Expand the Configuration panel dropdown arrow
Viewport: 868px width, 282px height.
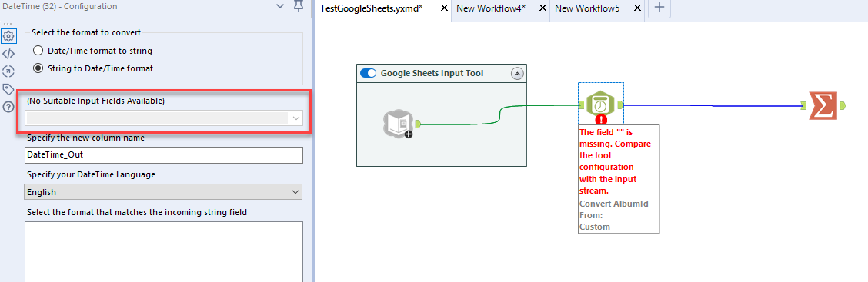(x=279, y=7)
